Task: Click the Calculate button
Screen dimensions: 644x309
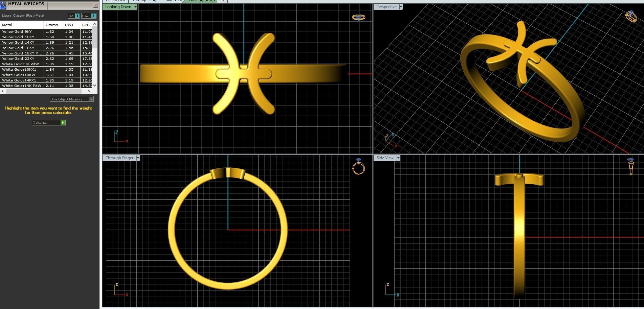Action: pyautogui.click(x=48, y=122)
